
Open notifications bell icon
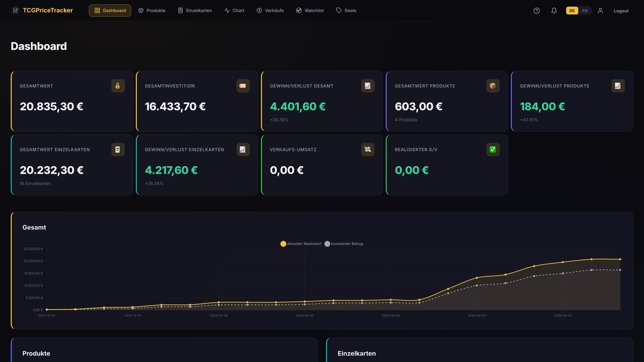click(x=554, y=11)
